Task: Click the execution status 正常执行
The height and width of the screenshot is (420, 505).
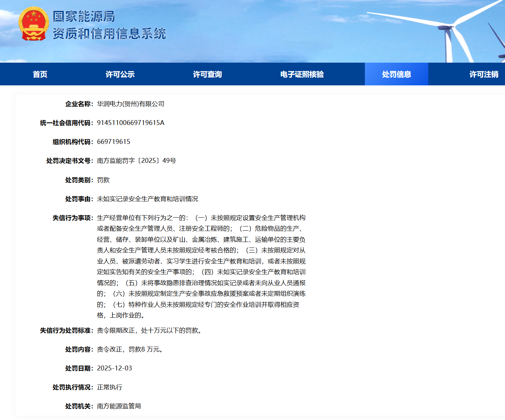Action: click(x=109, y=387)
